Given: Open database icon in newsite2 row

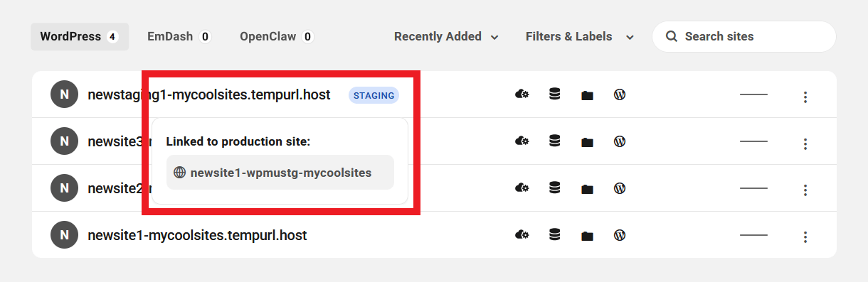Looking at the screenshot, I should coord(555,188).
